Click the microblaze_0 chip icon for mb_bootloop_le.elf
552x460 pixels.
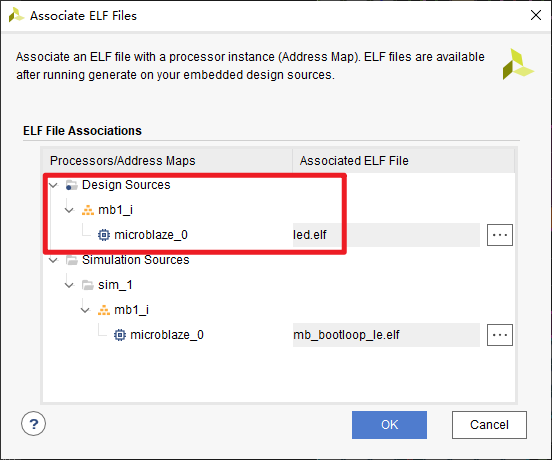point(120,335)
